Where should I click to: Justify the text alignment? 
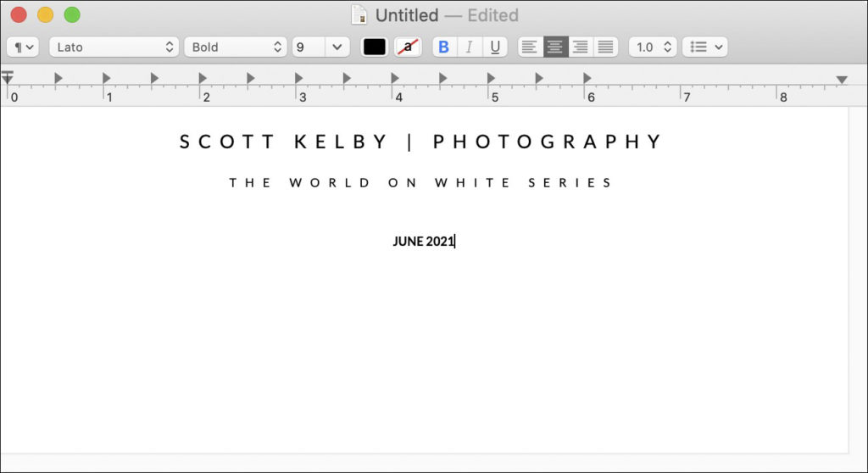[605, 47]
